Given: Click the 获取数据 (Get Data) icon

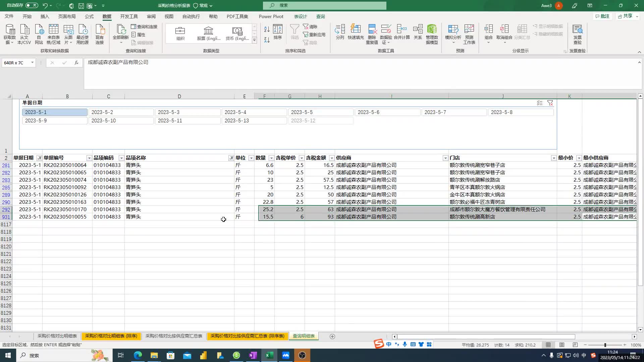Looking at the screenshot, I should coord(9,34).
